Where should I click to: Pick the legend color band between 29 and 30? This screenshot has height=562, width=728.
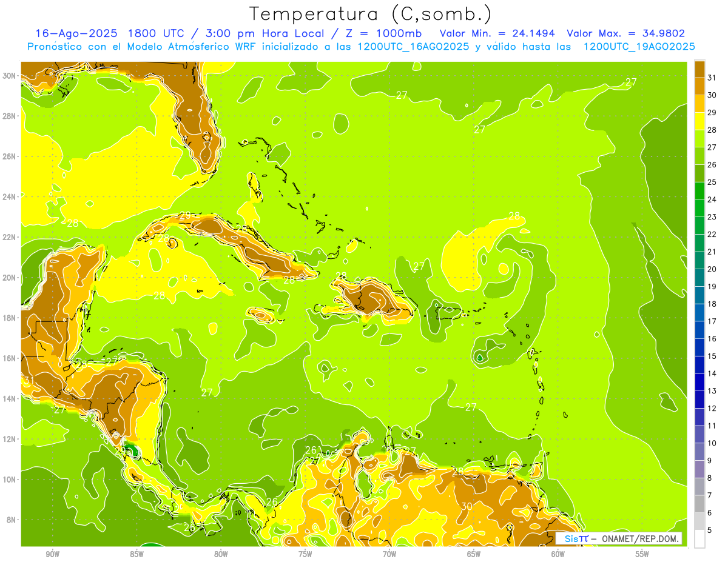[700, 104]
